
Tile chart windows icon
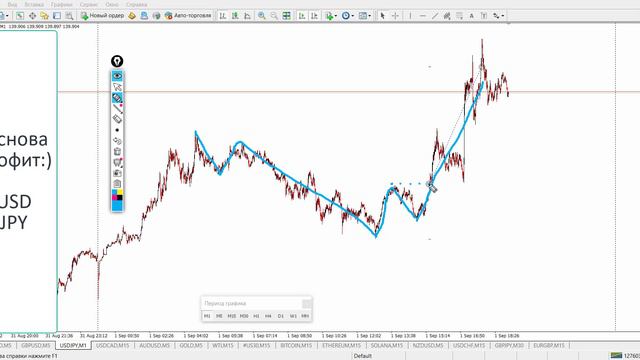287,16
